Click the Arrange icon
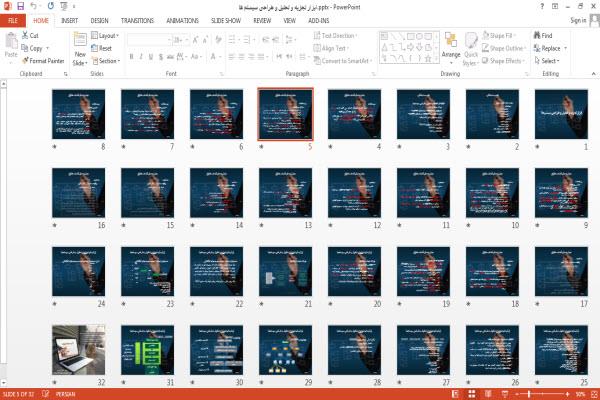Viewport: 600px width, 400px height. (451, 41)
